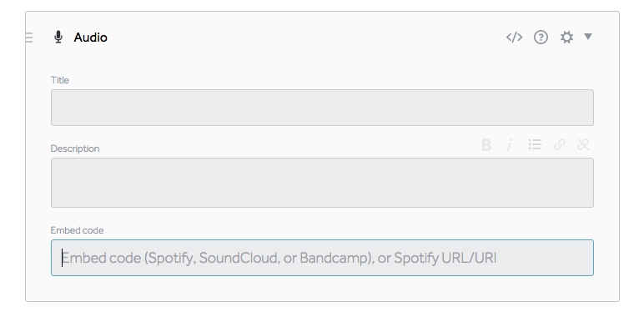Click into the Embed code field

[x=322, y=258]
